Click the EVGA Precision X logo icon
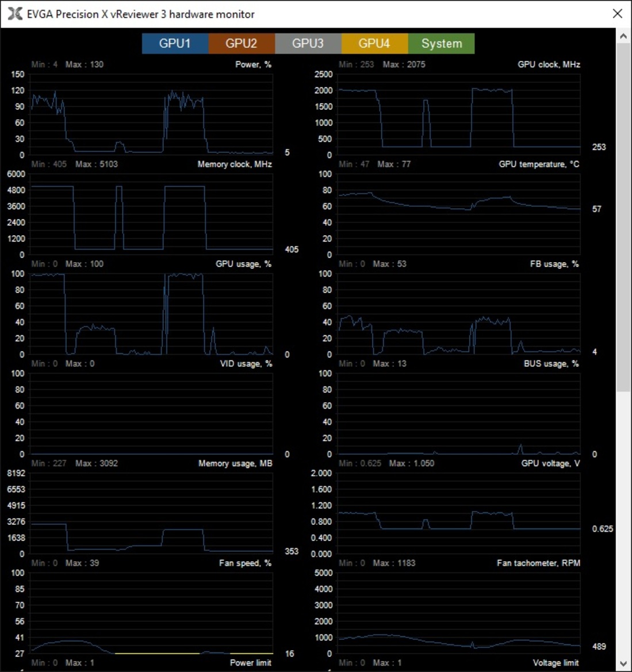 14,14
